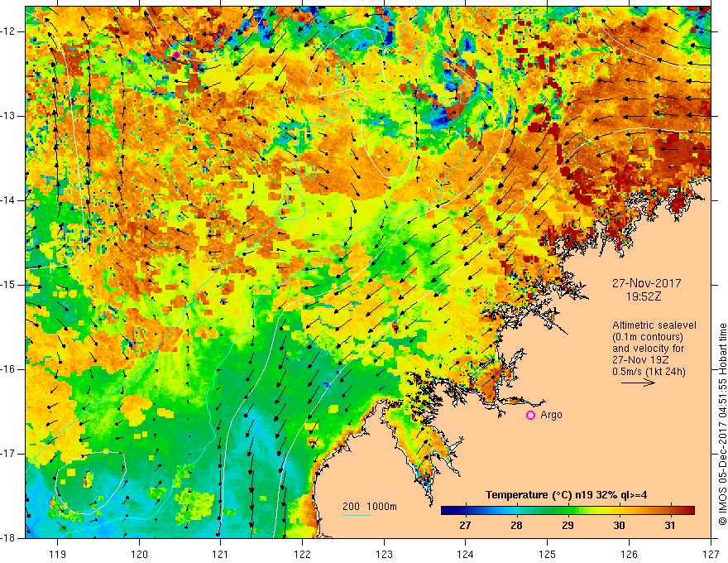Click the "Temperature (°C) n19 32% ql>=4" title
This screenshot has height=563, width=728.
pyautogui.click(x=566, y=495)
